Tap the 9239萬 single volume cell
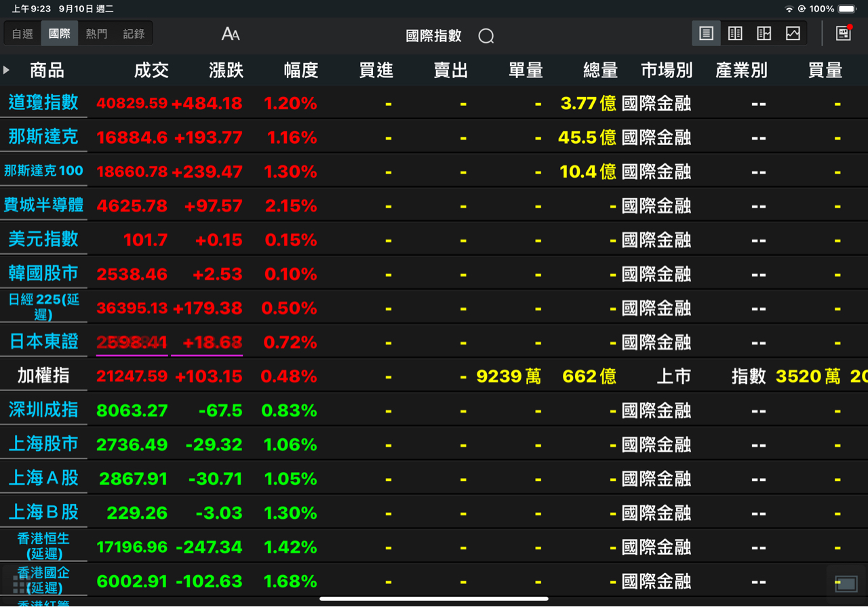 [509, 376]
